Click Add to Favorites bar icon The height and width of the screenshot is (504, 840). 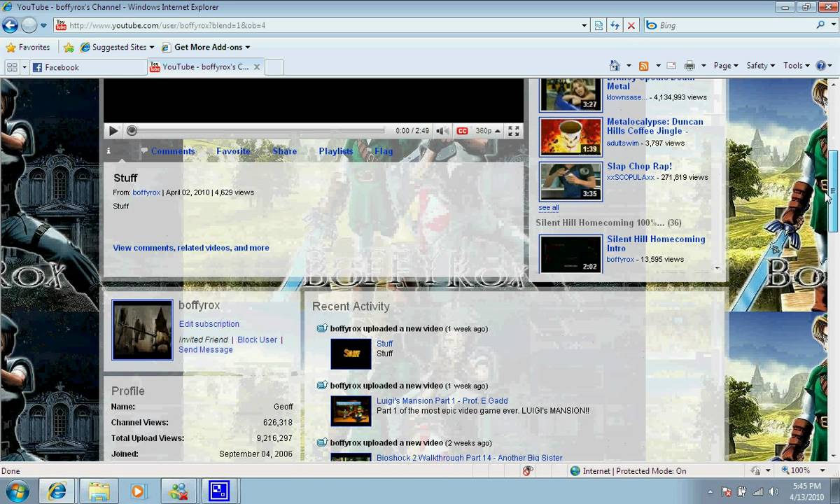coord(69,48)
